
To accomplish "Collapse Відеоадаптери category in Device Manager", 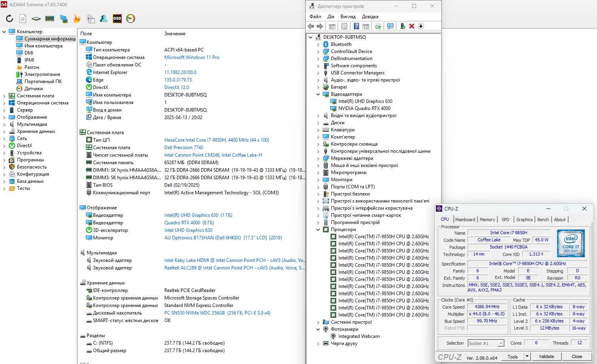I will (x=318, y=94).
